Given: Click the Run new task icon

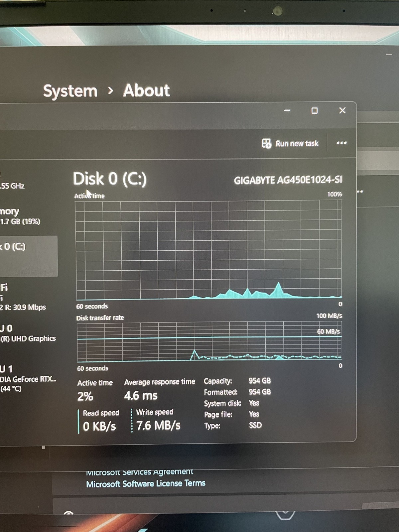Looking at the screenshot, I should pyautogui.click(x=266, y=143).
